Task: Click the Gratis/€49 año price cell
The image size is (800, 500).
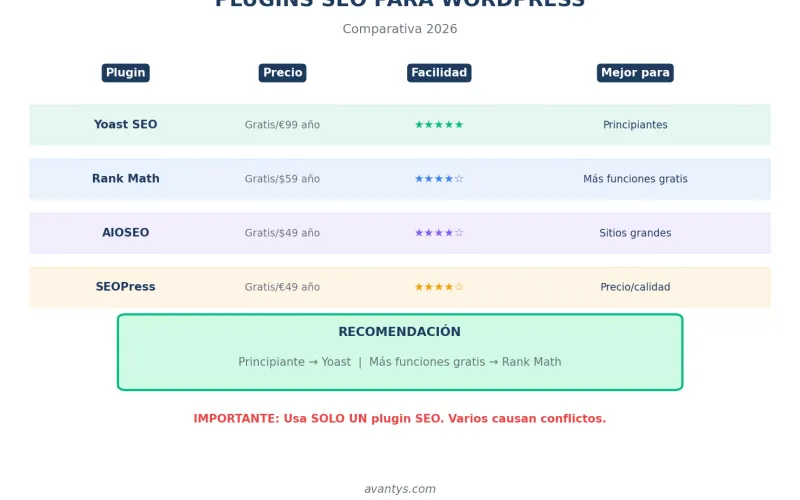Action: pyautogui.click(x=282, y=287)
